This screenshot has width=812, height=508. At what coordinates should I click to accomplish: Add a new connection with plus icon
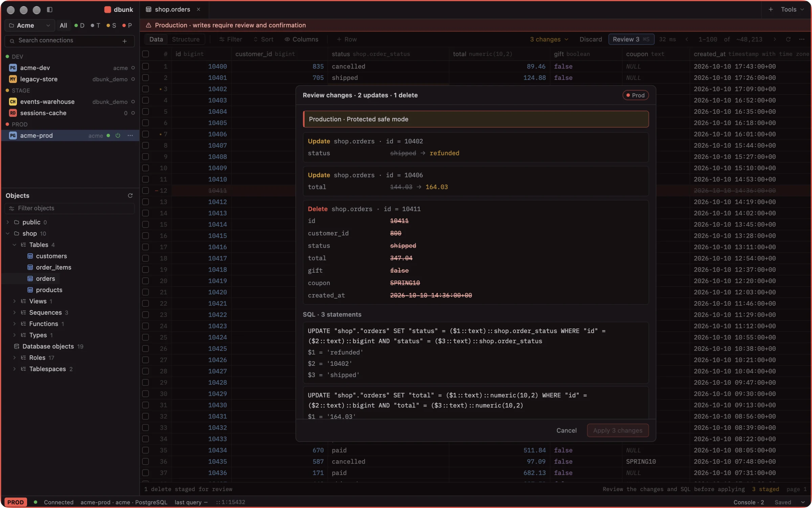tap(125, 41)
